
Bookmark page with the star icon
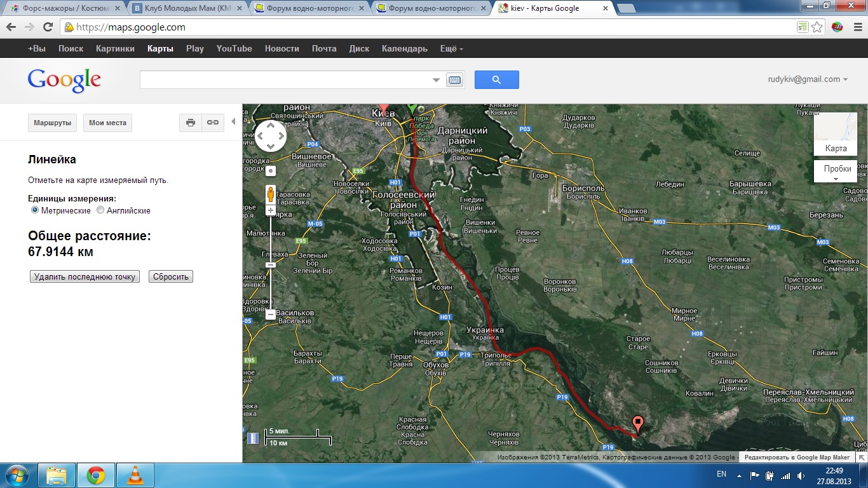817,27
